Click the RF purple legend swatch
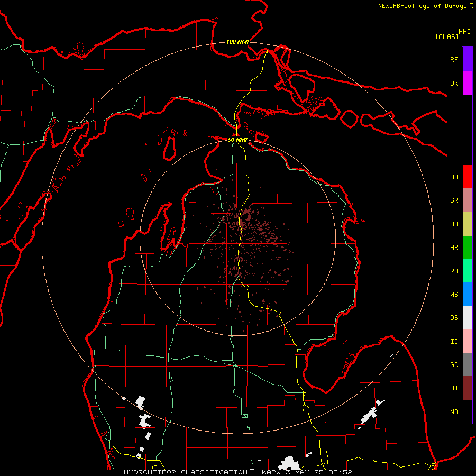 (467, 59)
